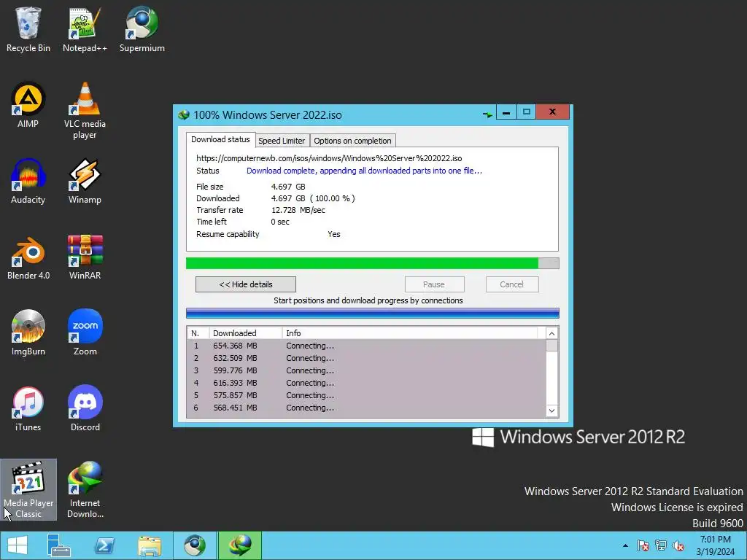Launch Notepad++ from the desktop
747x560 pixels.
[x=85, y=29]
